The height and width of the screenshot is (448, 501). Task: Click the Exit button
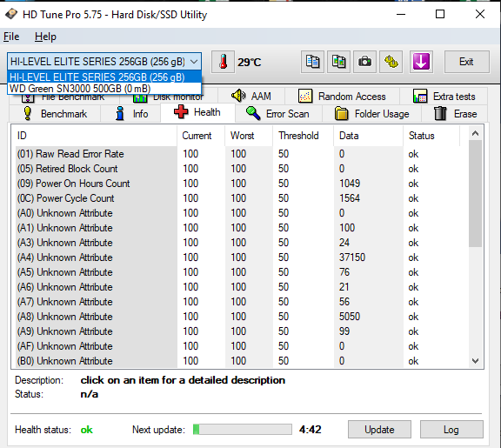point(466,62)
